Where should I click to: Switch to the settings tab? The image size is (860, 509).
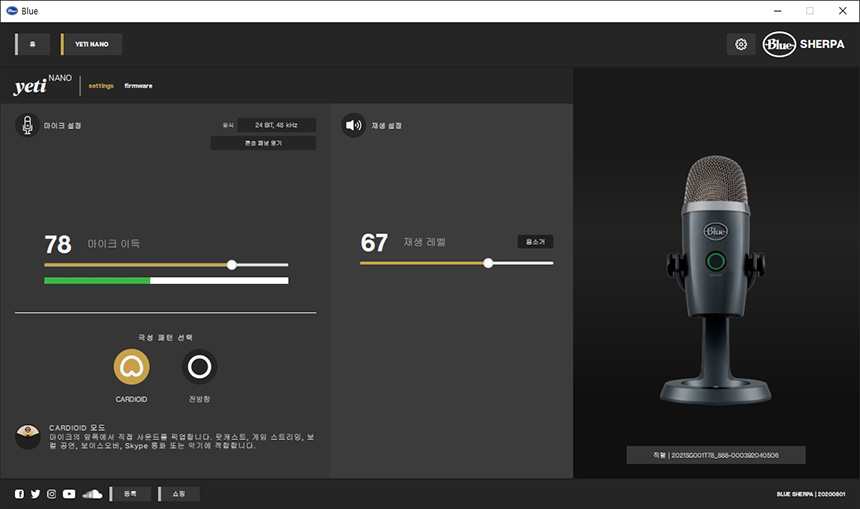[x=101, y=86]
